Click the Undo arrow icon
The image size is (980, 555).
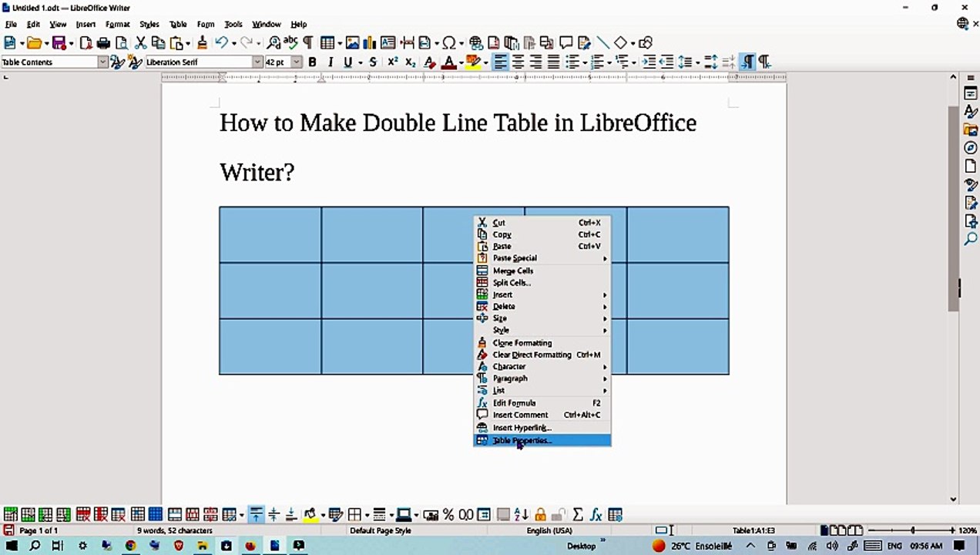(x=221, y=43)
